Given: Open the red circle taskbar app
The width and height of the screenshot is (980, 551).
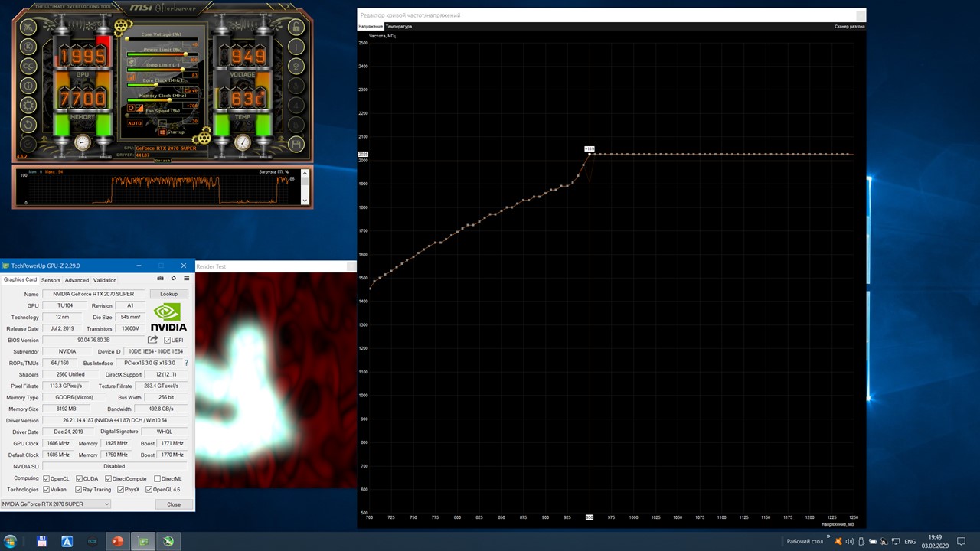Looking at the screenshot, I should click(118, 541).
